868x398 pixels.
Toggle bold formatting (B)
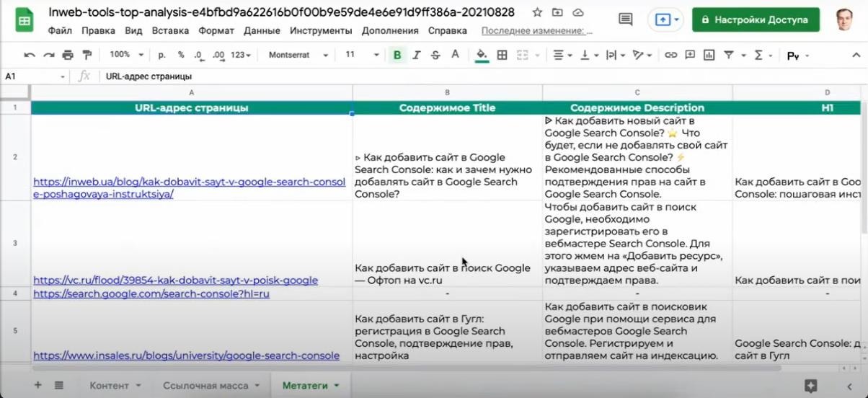click(x=397, y=55)
